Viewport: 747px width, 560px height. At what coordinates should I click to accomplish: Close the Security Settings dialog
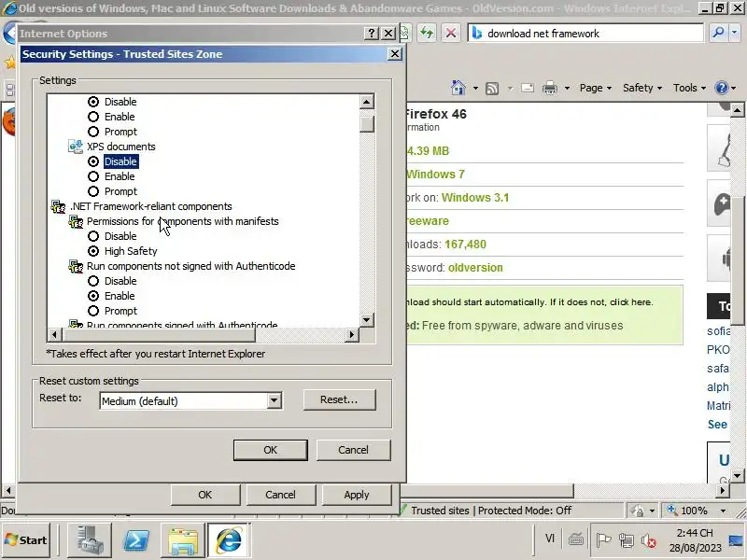394,54
